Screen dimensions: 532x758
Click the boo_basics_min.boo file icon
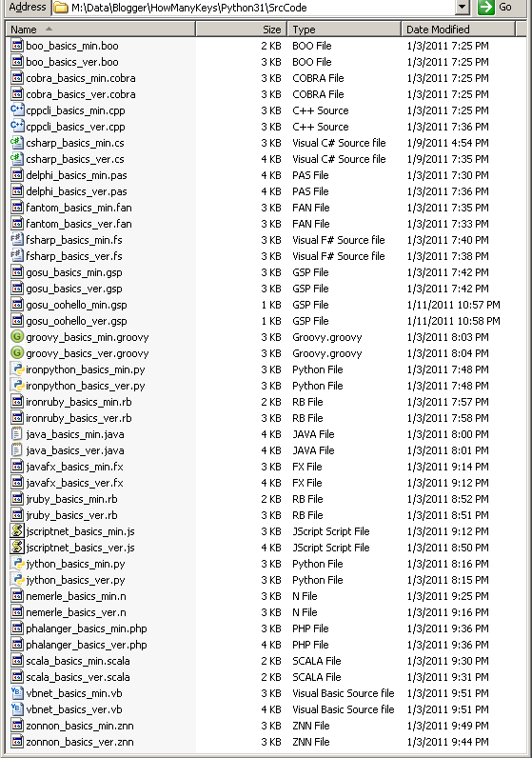click(17, 46)
